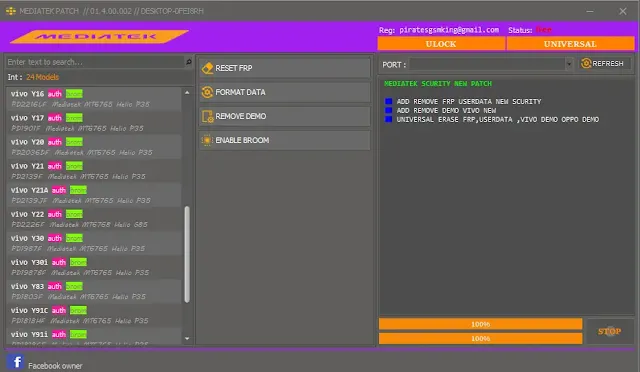Viewport: 640px width, 372px height.
Task: Click the Status value text
Action: coord(544,30)
